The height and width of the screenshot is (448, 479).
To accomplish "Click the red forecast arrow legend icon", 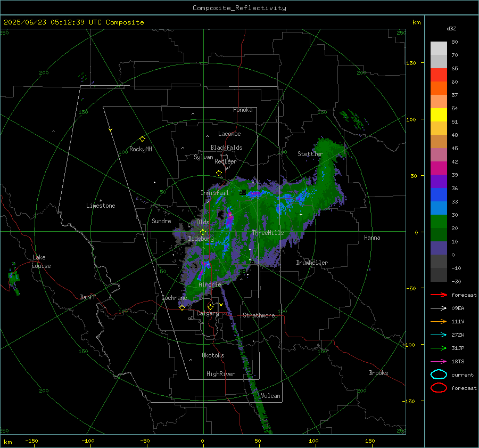I will click(x=439, y=295).
